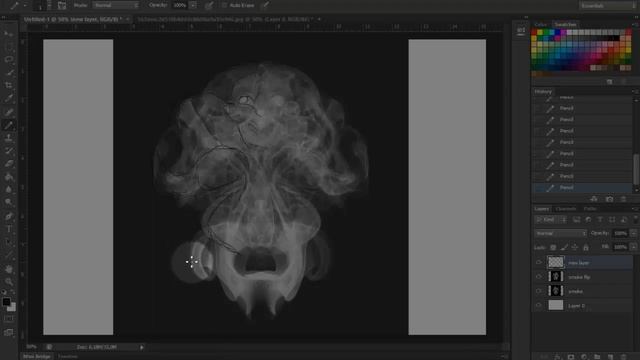The image size is (640, 360).
Task: Select the Healing Brush tool
Action: pos(9,112)
